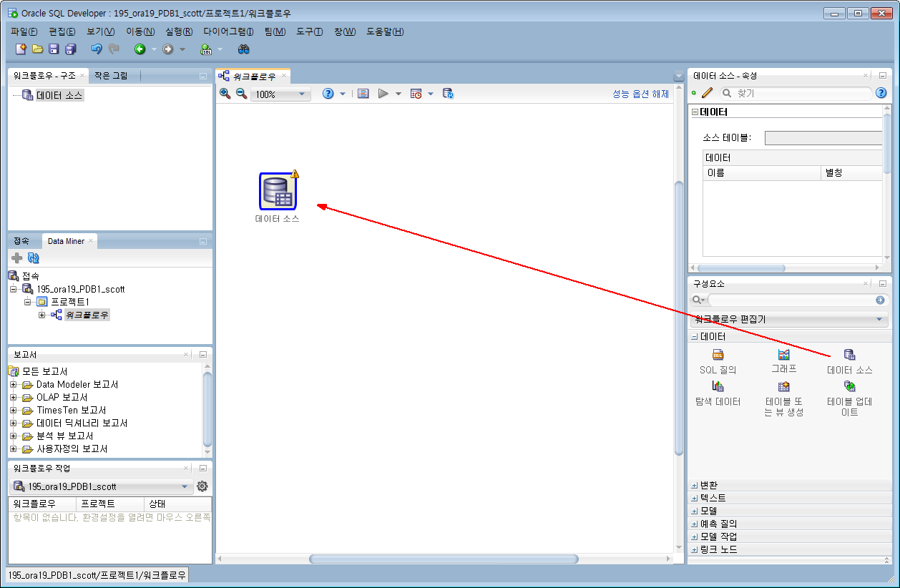Viewport: 900px width, 588px height.
Task: Open the 도구(T) menu
Action: click(x=310, y=31)
